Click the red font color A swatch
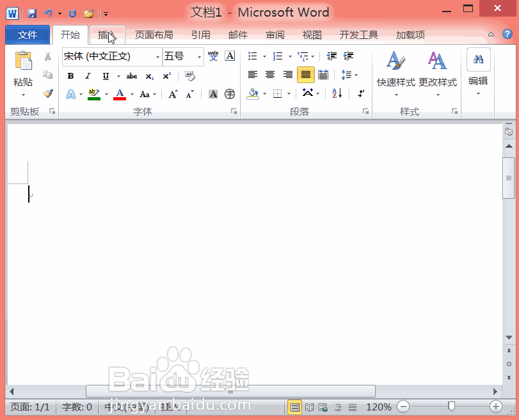 pyautogui.click(x=120, y=94)
